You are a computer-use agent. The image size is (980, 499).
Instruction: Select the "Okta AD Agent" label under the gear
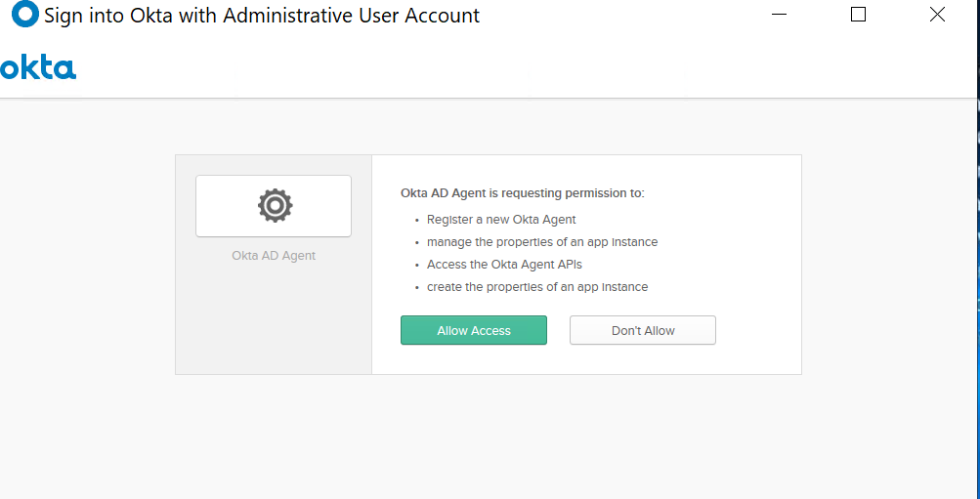(274, 256)
